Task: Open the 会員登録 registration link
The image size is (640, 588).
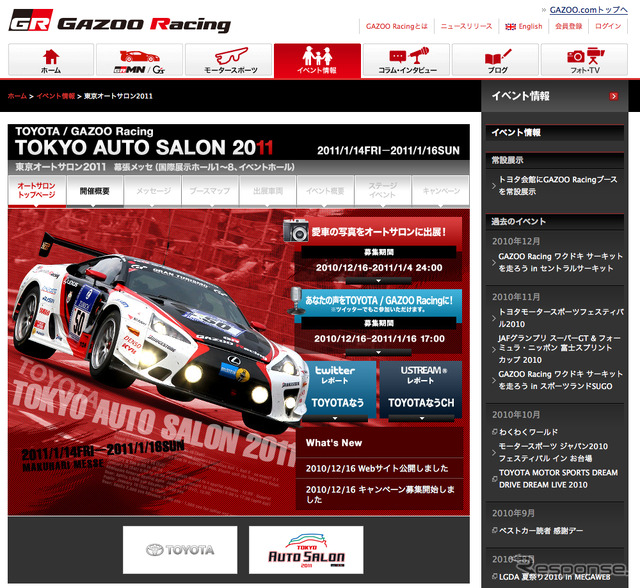Action: (x=569, y=27)
